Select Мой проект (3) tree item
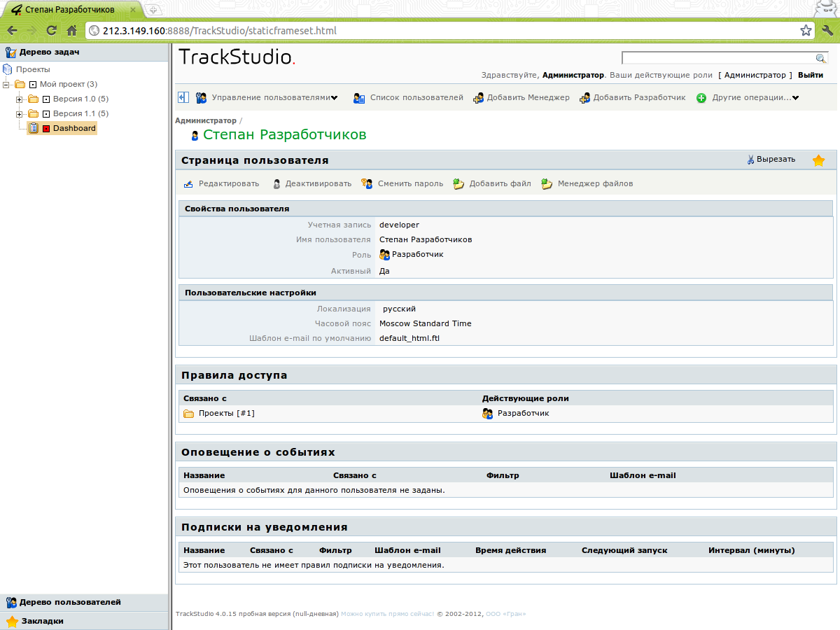Viewport: 840px width, 630px height. click(69, 85)
